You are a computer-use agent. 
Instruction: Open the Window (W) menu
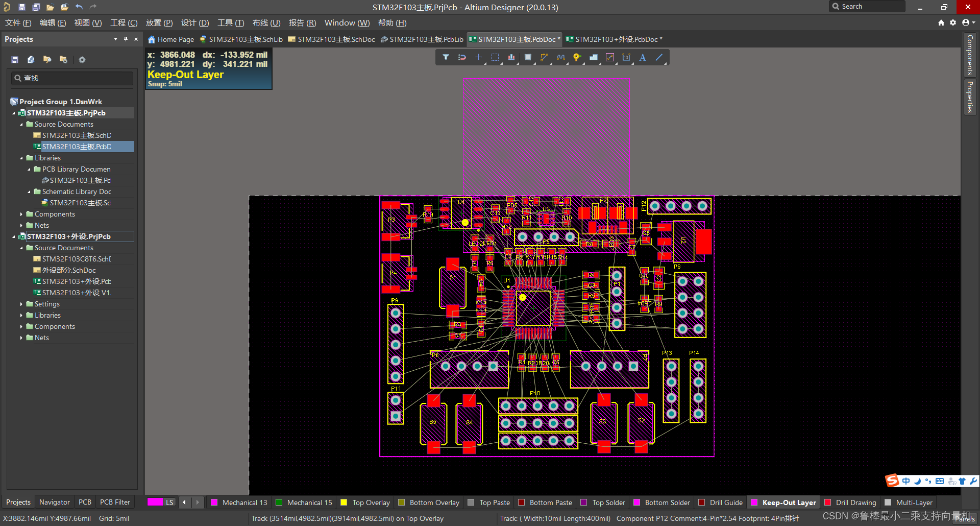point(347,23)
